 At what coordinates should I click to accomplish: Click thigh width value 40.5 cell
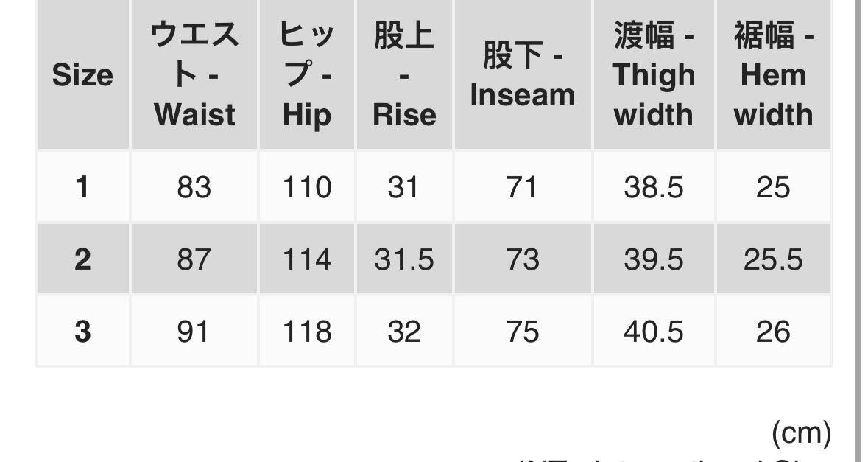[x=654, y=332]
